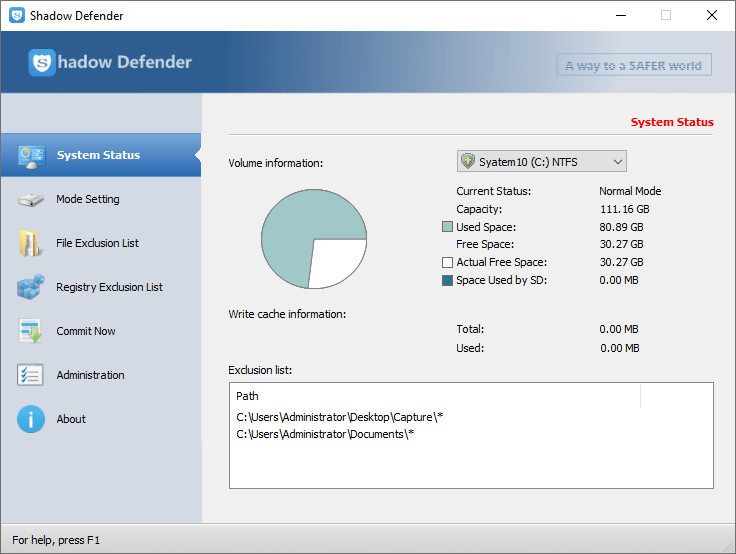Select the Documents exclusion path row
Viewport: 736px width, 554px height.
325,434
